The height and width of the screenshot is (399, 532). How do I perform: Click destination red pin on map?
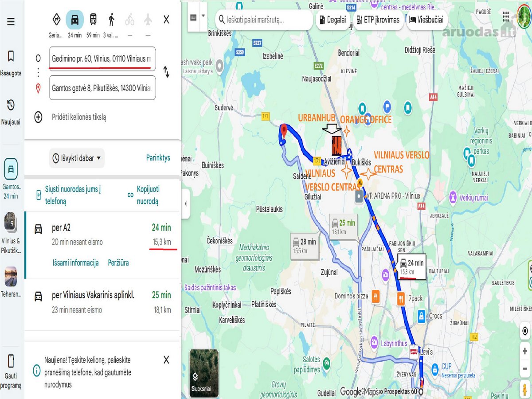284,131
